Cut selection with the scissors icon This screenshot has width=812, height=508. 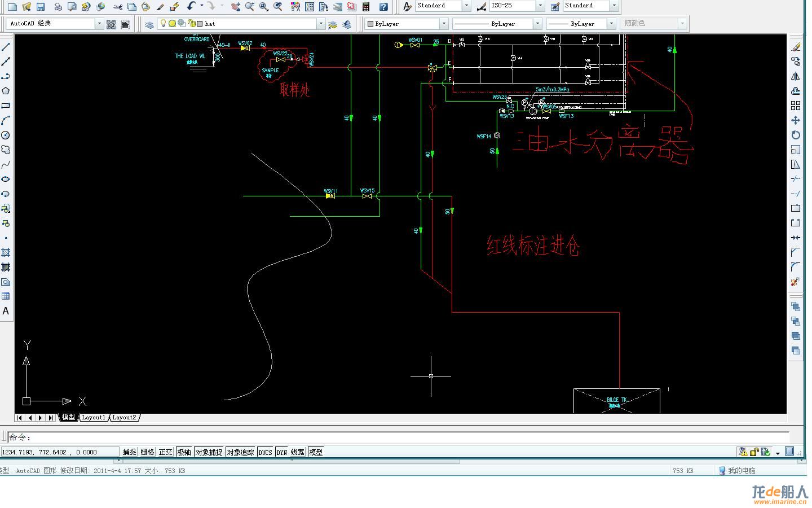coord(117,7)
